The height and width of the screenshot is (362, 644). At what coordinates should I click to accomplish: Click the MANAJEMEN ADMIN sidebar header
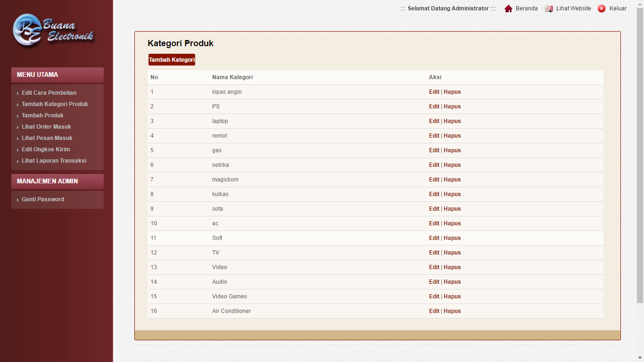pos(58,181)
